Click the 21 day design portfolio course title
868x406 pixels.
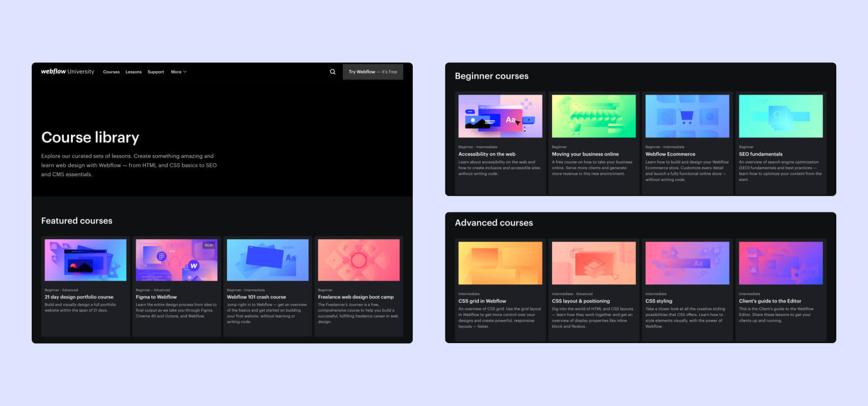(x=79, y=297)
